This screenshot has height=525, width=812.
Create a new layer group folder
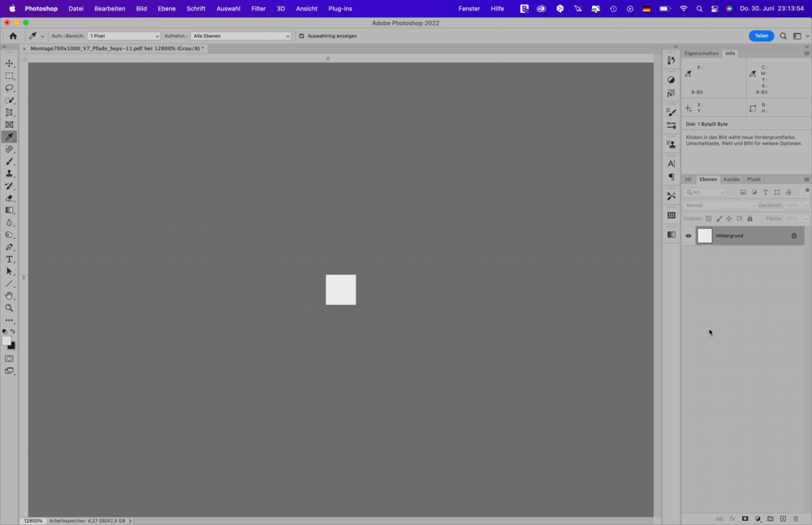771,518
